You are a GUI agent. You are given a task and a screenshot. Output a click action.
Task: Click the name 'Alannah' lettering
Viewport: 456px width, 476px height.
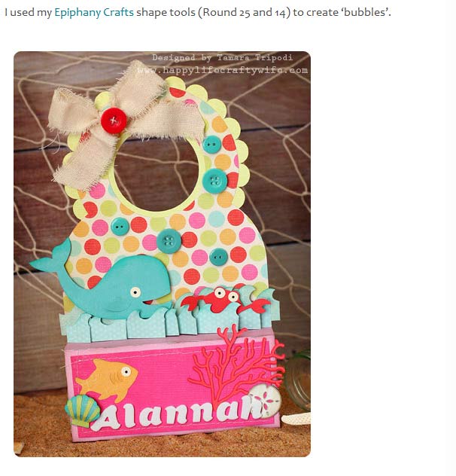coord(178,415)
